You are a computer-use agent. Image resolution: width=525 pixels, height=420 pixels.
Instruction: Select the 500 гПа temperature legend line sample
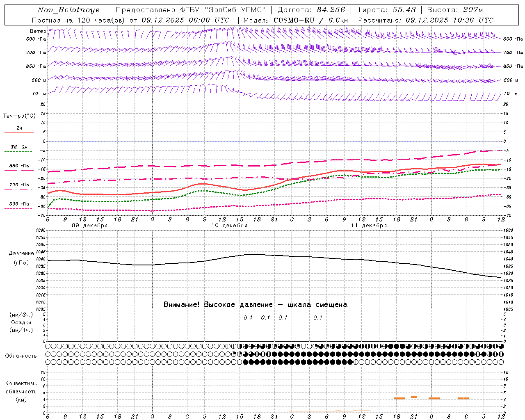click(x=18, y=208)
